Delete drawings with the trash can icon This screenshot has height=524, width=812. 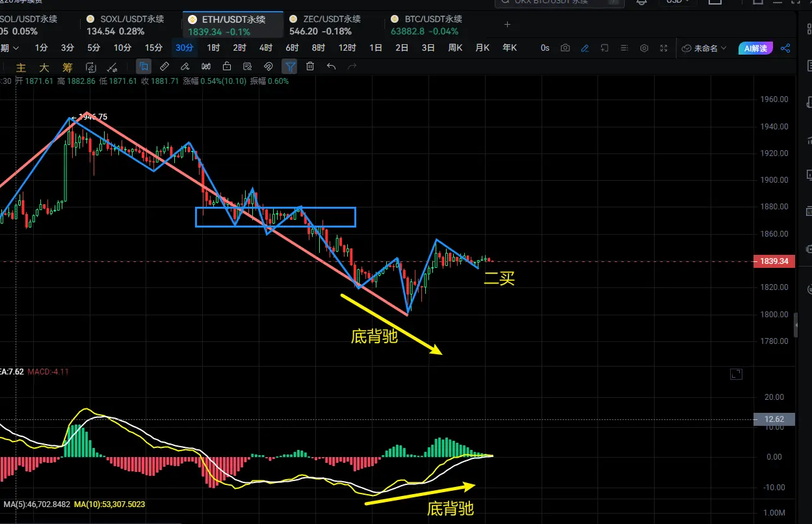(x=310, y=66)
